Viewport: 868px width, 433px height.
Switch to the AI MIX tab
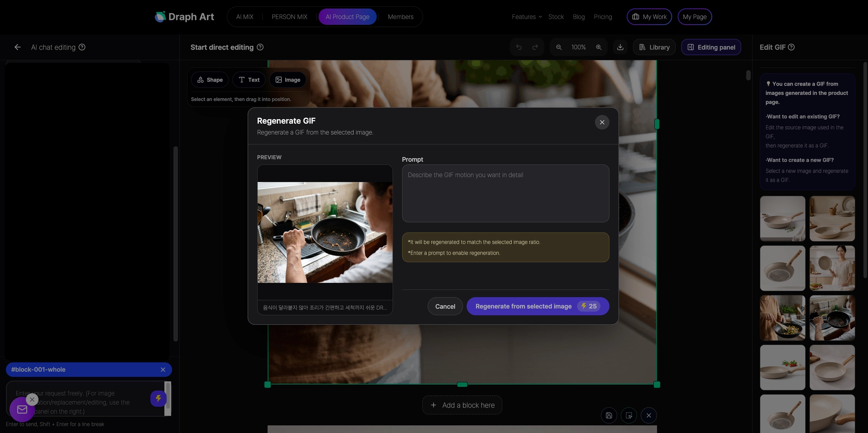pos(245,17)
